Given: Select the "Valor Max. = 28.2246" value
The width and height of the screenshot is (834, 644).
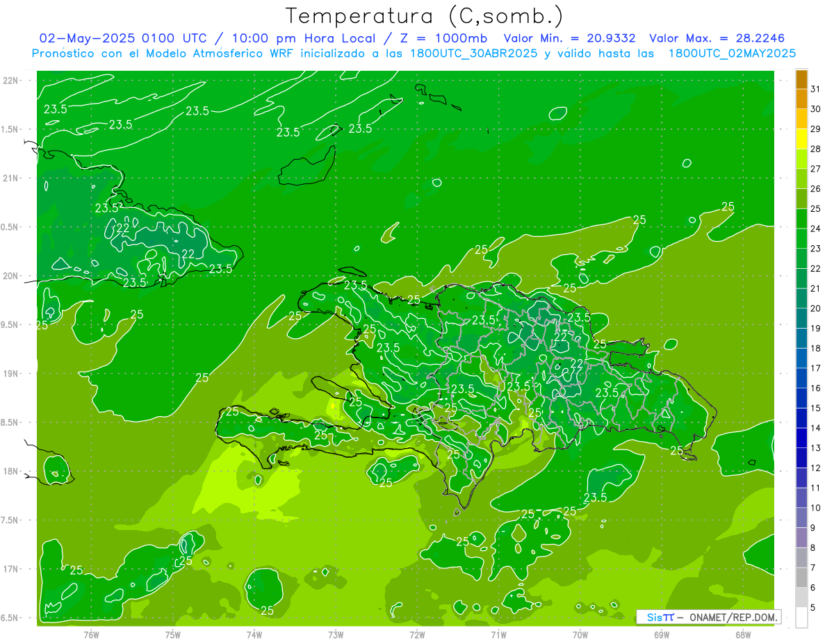Looking at the screenshot, I should [x=717, y=38].
